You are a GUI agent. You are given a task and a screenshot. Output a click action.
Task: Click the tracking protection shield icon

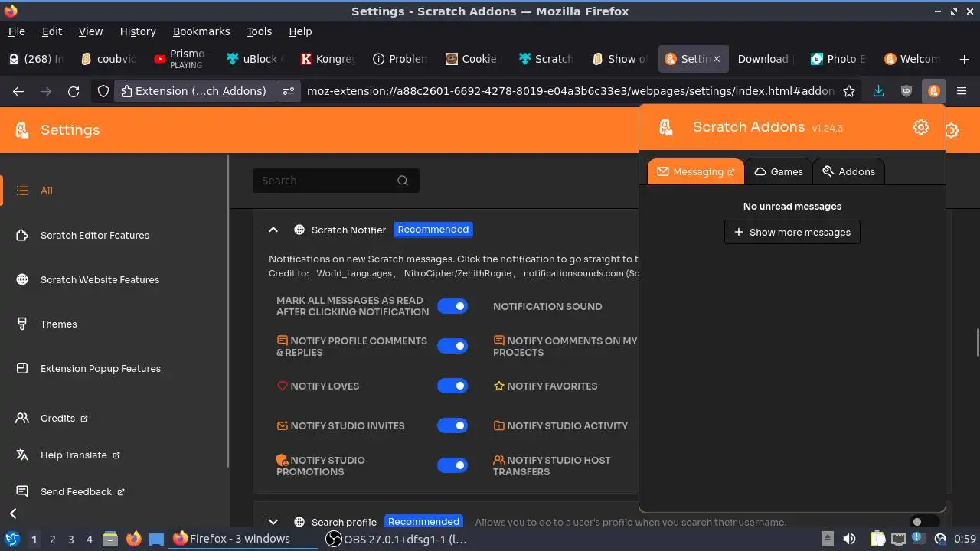point(103,91)
